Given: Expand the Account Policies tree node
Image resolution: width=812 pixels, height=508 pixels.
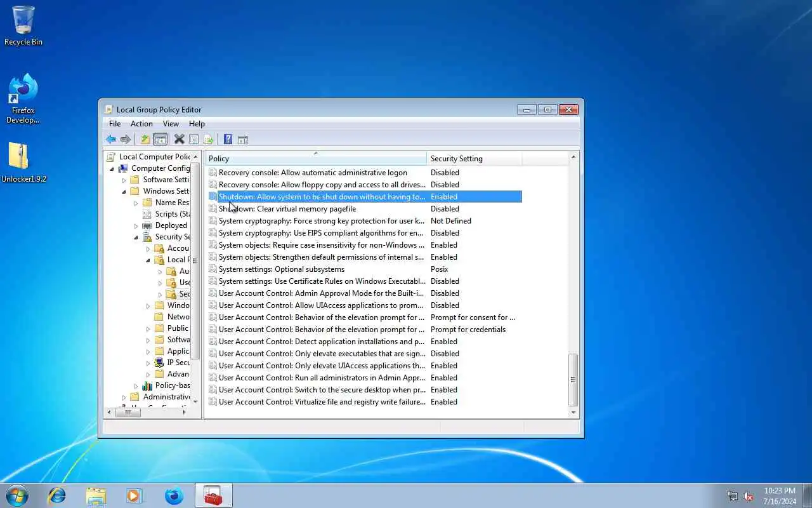Looking at the screenshot, I should 148,248.
